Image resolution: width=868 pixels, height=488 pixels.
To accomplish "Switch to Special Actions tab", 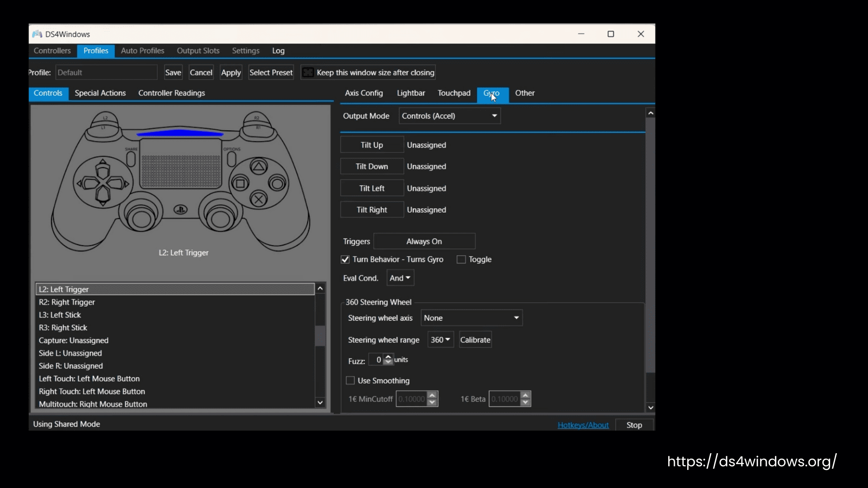I will [x=100, y=93].
